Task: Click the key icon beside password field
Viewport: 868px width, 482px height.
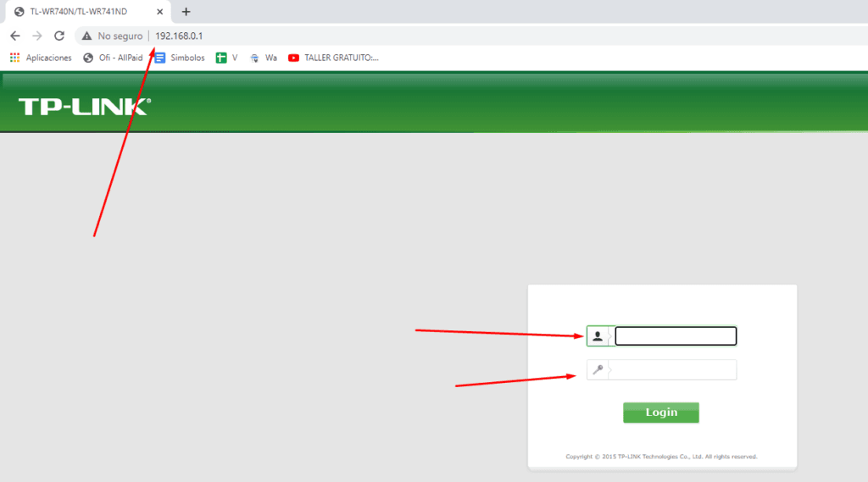Action: [598, 369]
